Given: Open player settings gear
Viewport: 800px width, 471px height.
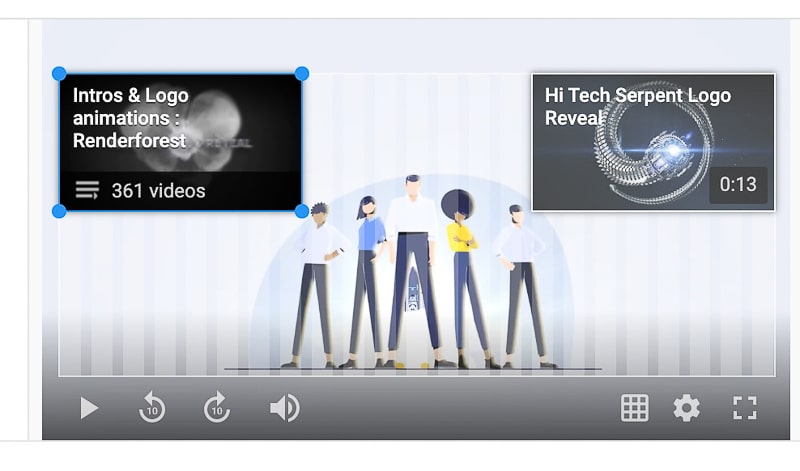Looking at the screenshot, I should pyautogui.click(x=687, y=408).
